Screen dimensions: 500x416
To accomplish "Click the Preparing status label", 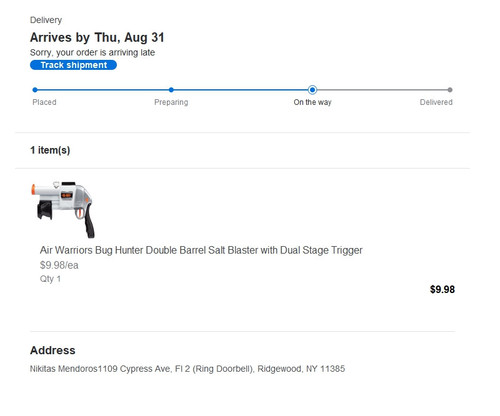I will tap(171, 102).
